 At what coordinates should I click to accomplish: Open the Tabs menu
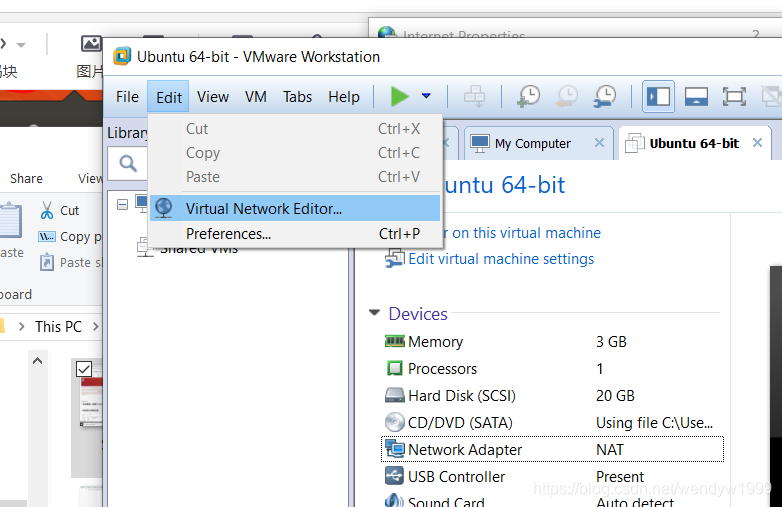[297, 97]
